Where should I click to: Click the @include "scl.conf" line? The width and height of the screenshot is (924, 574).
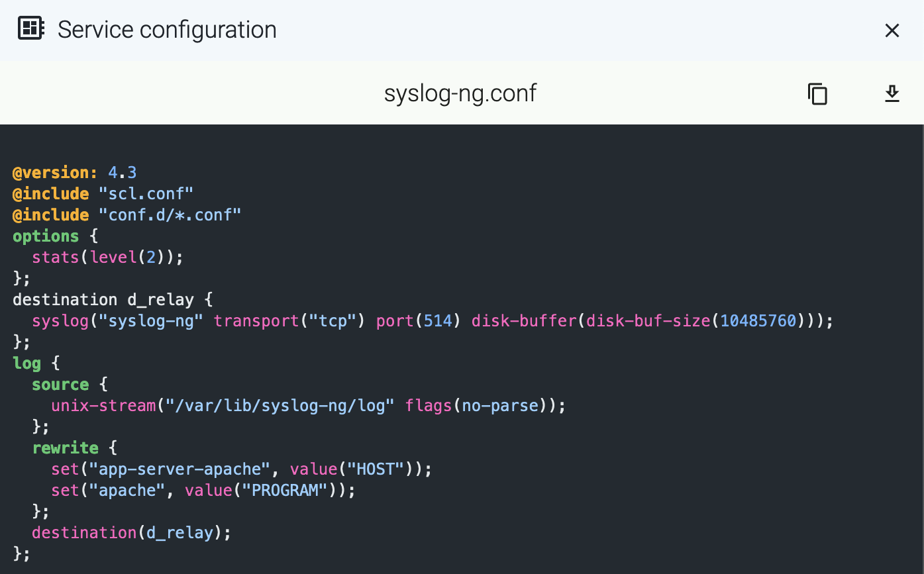pos(103,194)
